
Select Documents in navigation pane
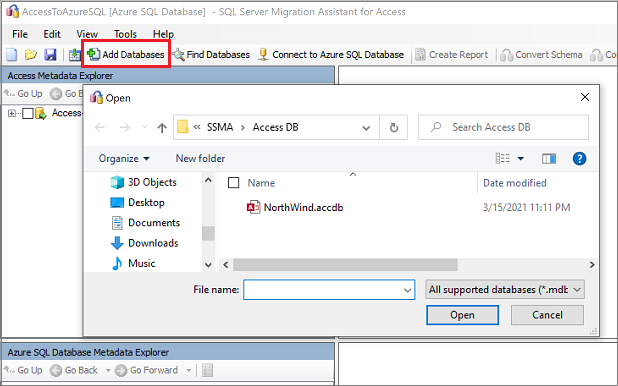coord(145,223)
